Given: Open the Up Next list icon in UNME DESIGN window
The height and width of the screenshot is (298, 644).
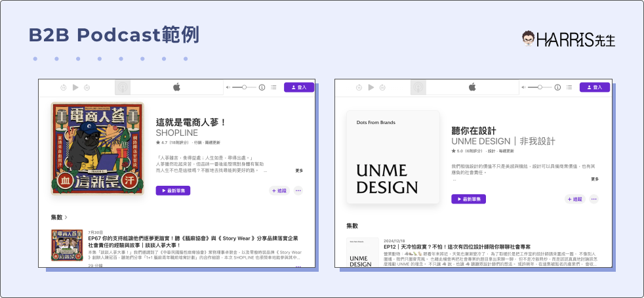Looking at the screenshot, I should click(569, 87).
